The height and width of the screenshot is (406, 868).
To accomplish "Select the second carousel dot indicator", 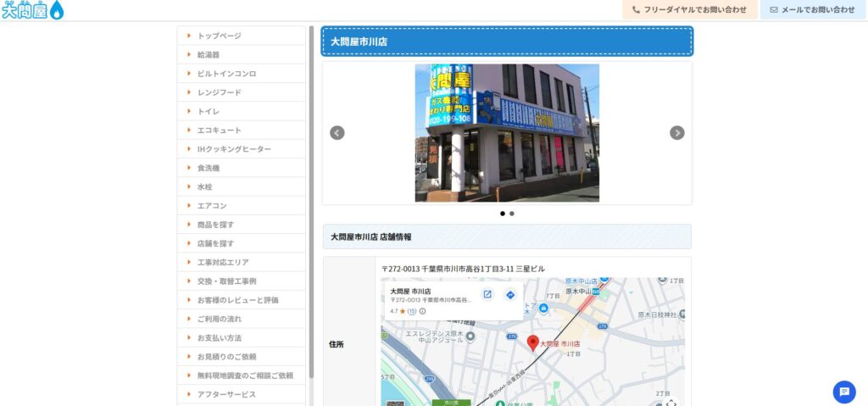I will (512, 214).
